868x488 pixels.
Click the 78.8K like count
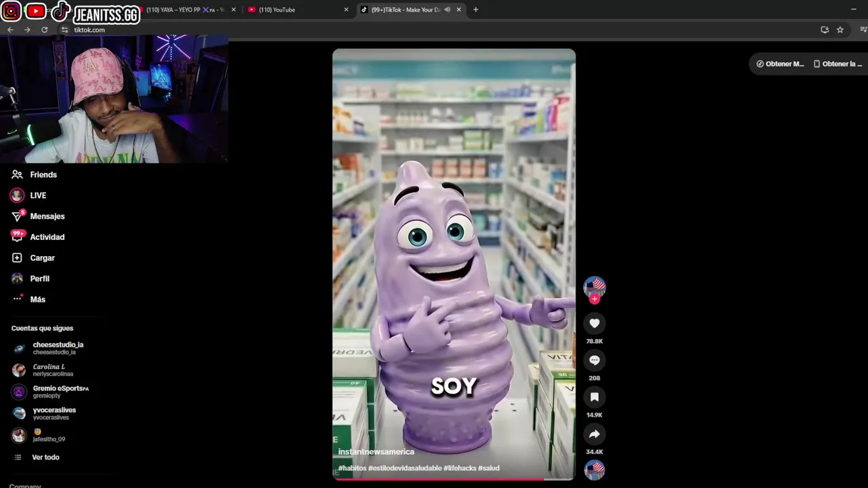595,341
